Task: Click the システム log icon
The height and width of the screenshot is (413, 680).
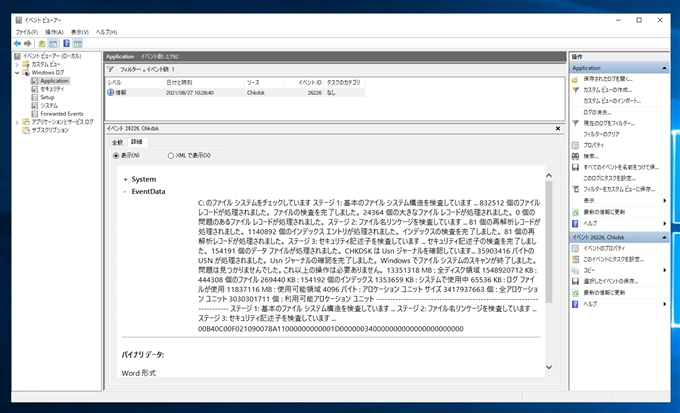Action: (35, 105)
